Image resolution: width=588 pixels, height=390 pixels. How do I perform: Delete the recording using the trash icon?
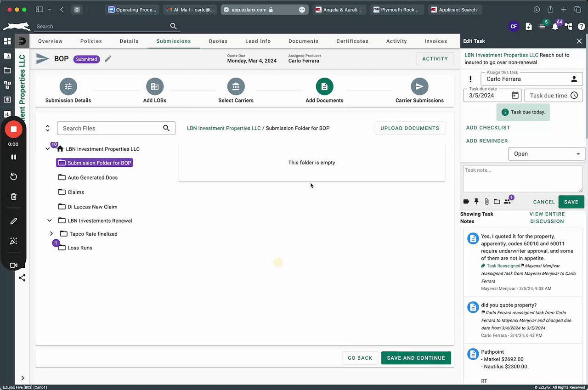(14, 197)
